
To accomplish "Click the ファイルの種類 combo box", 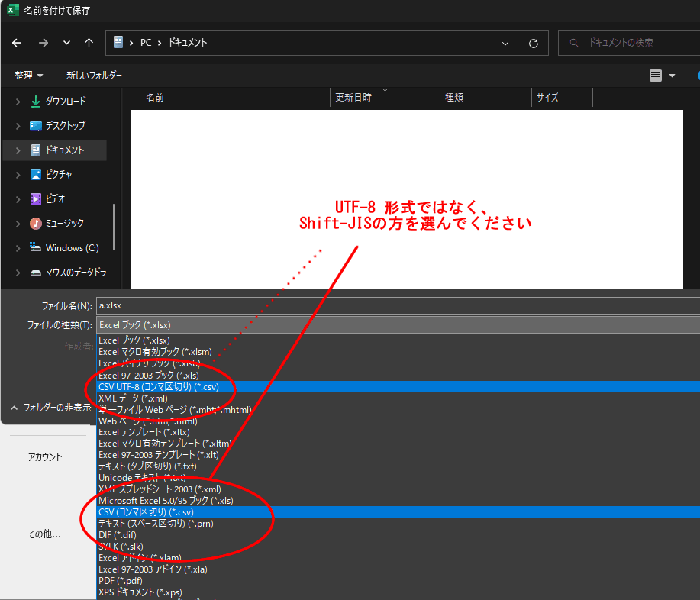I will [398, 325].
